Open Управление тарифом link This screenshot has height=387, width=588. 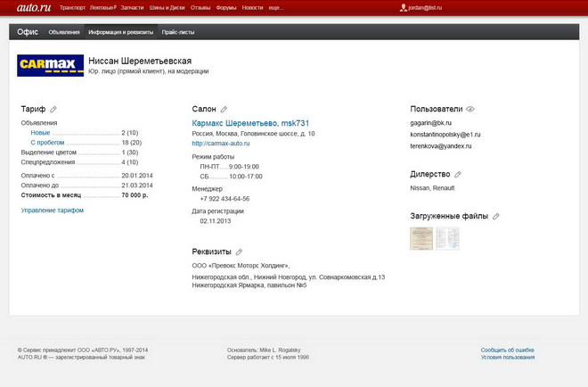coord(53,210)
